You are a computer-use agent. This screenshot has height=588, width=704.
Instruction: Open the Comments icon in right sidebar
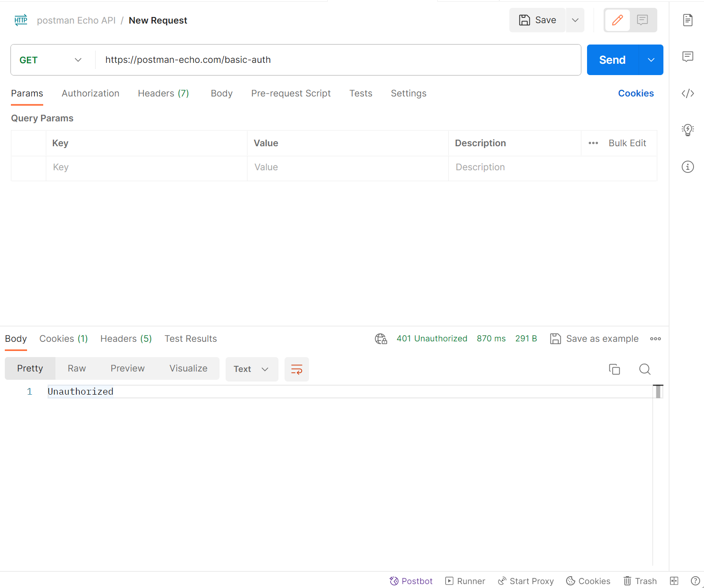(x=688, y=56)
